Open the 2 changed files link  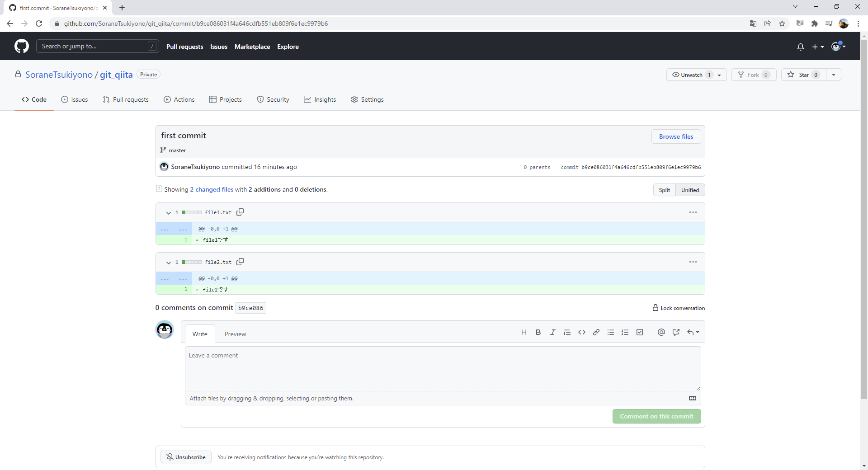[x=211, y=189]
